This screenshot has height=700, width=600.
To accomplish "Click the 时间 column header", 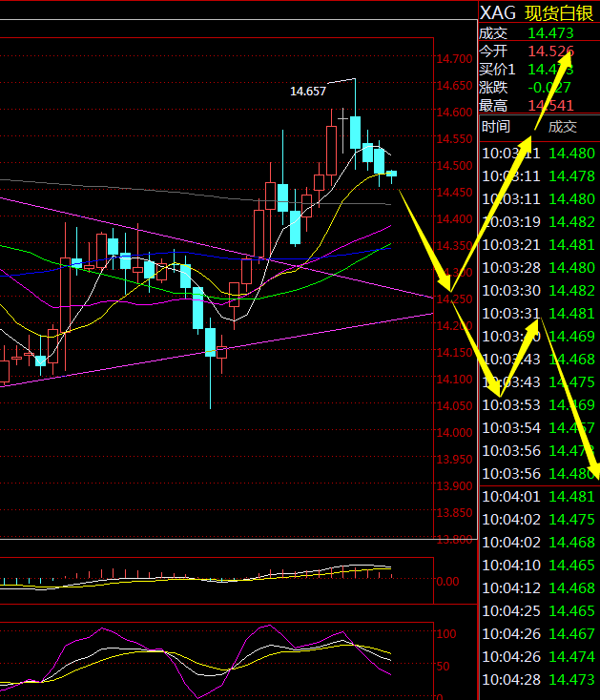I will point(496,127).
